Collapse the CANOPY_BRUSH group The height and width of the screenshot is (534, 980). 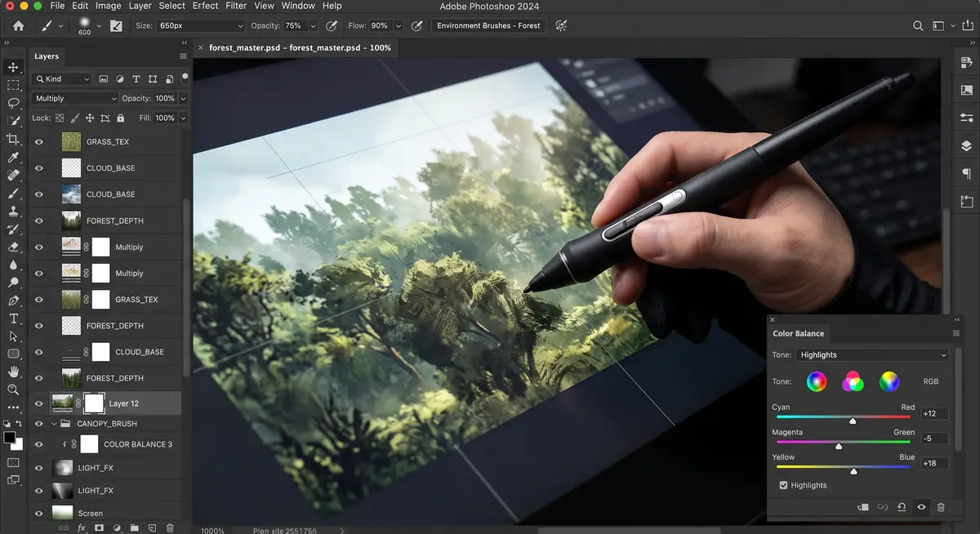55,424
